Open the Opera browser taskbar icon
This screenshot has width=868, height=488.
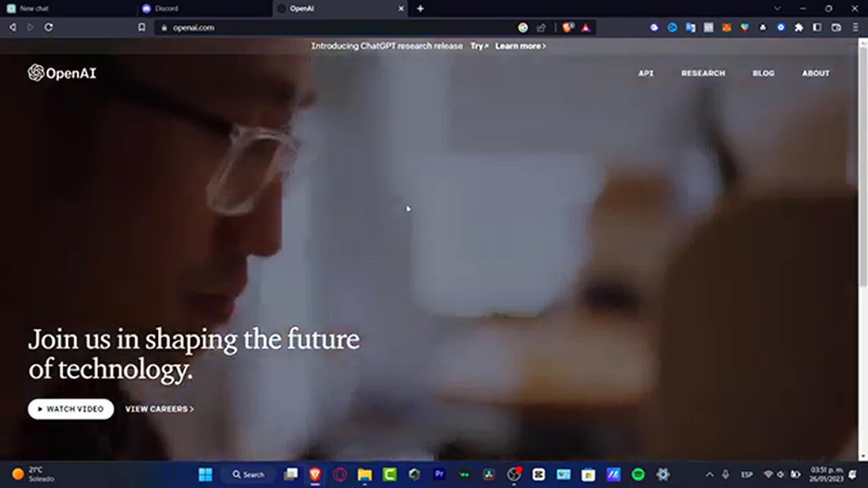pyautogui.click(x=340, y=474)
